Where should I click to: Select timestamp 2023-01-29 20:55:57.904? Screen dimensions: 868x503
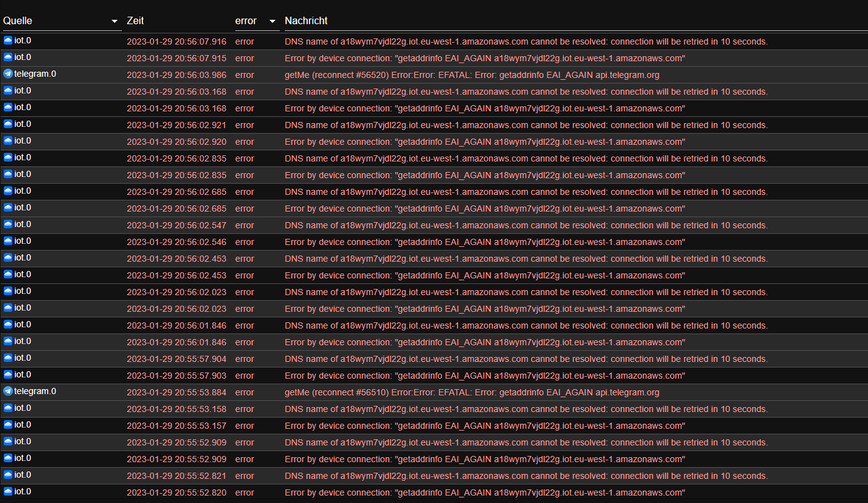pos(176,359)
